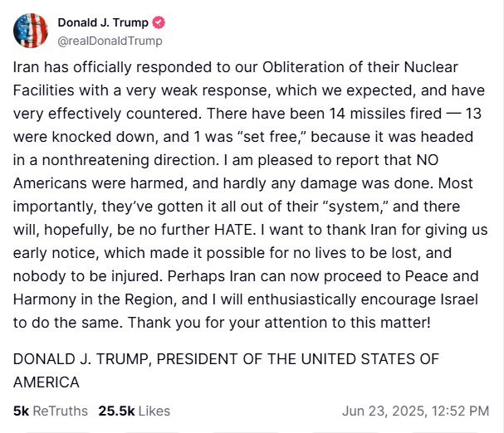Click the word "AMERICA" on the last line
Screen dimensions: 504x433
click(46, 382)
